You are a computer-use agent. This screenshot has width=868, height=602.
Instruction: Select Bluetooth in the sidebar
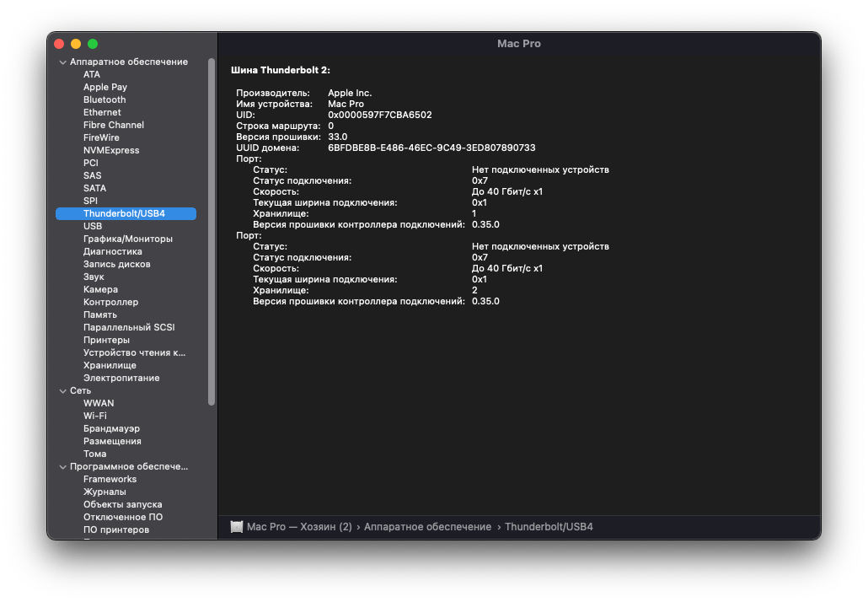tap(104, 99)
